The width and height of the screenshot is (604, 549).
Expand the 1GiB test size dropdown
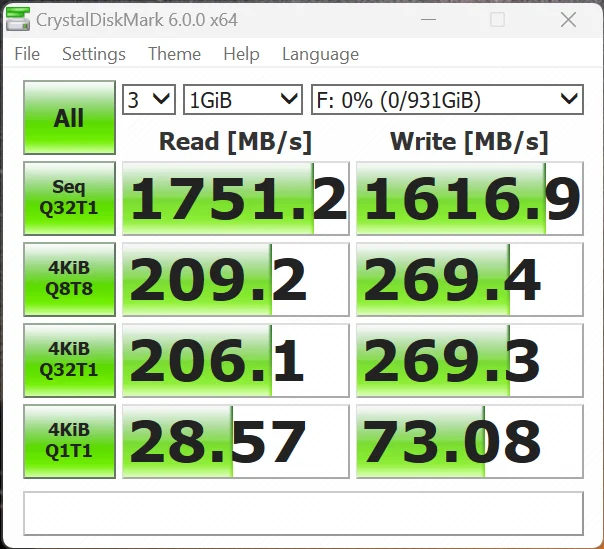click(242, 99)
